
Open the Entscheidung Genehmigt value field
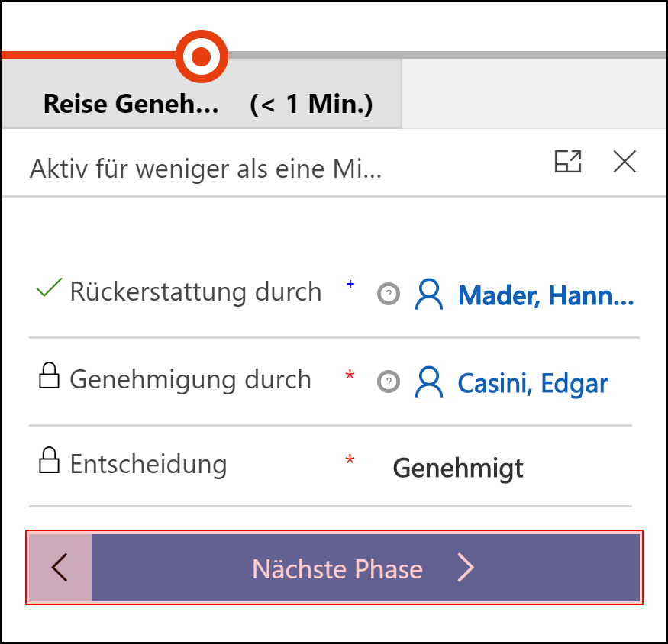click(x=511, y=468)
